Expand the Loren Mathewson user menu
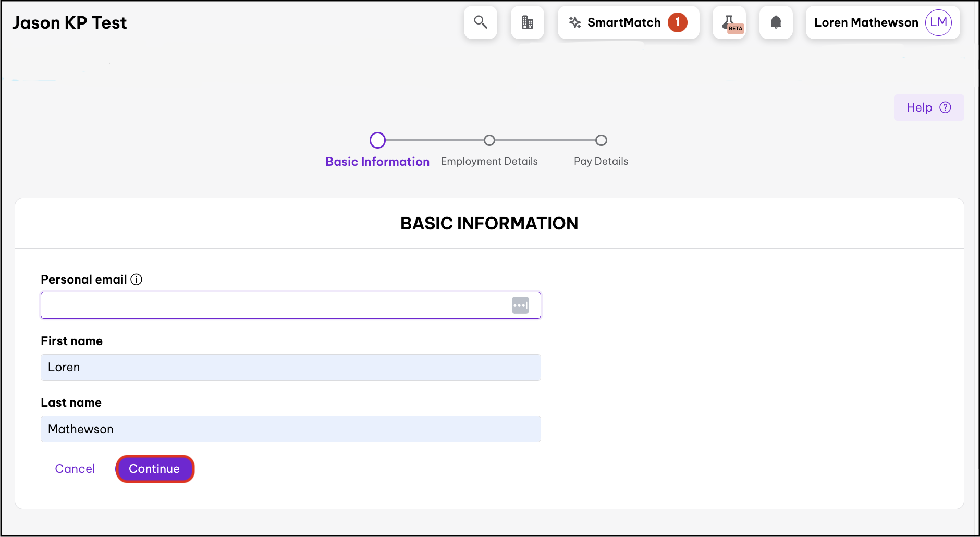This screenshot has width=980, height=537. pos(866,22)
